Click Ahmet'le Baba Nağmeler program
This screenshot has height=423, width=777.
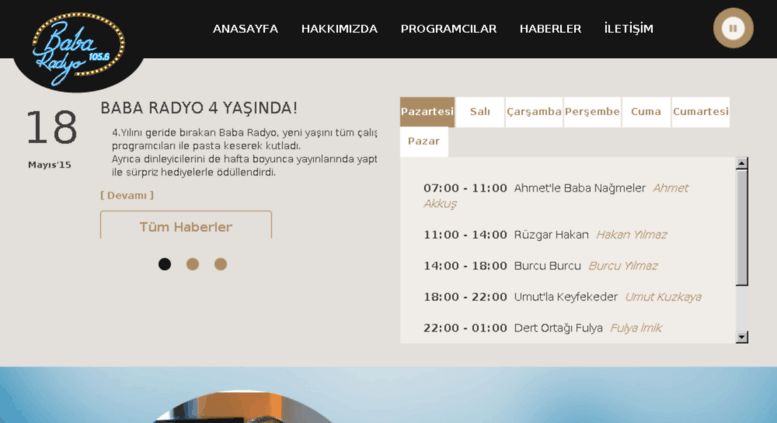[x=580, y=188]
